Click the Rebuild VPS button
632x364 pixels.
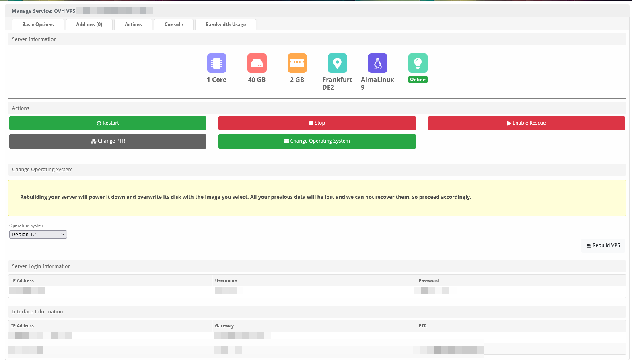603,245
